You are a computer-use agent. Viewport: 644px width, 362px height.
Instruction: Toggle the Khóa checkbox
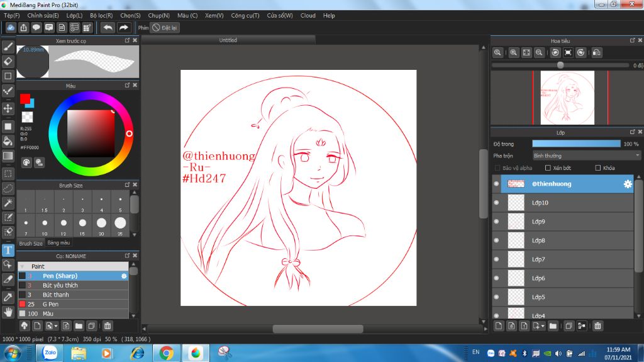[598, 168]
